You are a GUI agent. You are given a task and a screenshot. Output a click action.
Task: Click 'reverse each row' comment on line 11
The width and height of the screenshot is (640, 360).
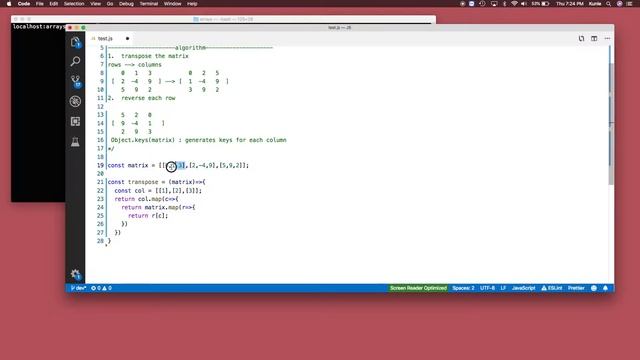click(148, 98)
